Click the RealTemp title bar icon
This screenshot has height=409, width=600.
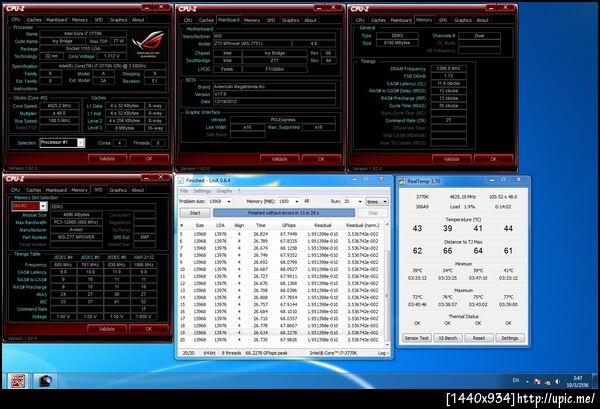coord(402,181)
